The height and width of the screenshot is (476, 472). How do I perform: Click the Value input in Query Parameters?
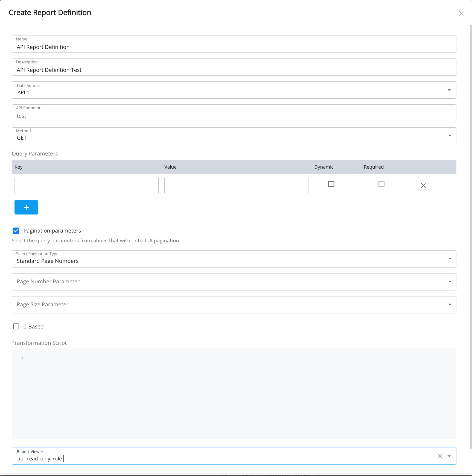(236, 185)
